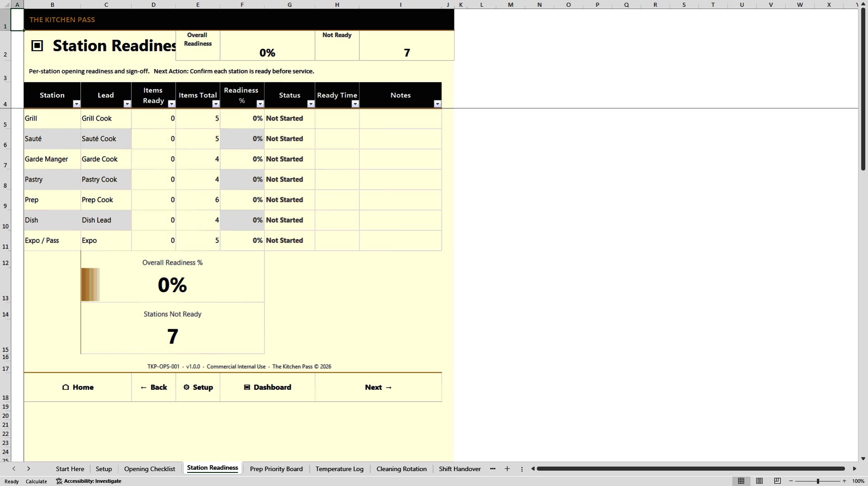
Task: Click the Select All corner triangle
Action: coord(5,5)
